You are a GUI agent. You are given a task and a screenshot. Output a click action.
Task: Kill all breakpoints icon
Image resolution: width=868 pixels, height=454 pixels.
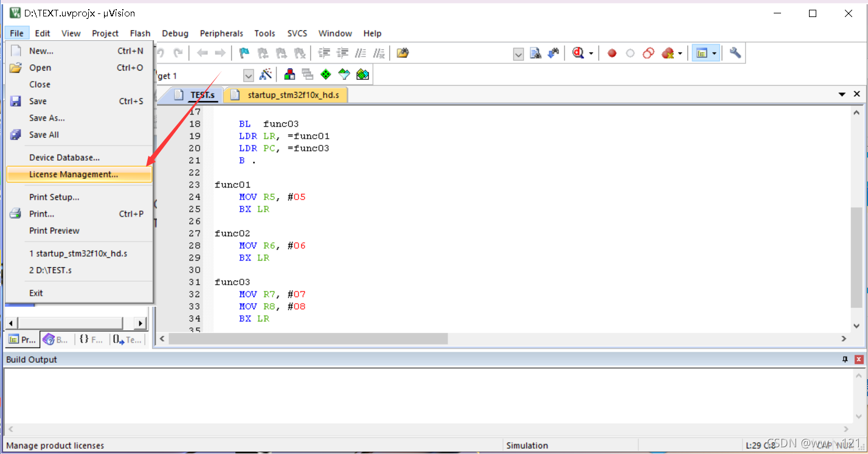pyautogui.click(x=668, y=54)
